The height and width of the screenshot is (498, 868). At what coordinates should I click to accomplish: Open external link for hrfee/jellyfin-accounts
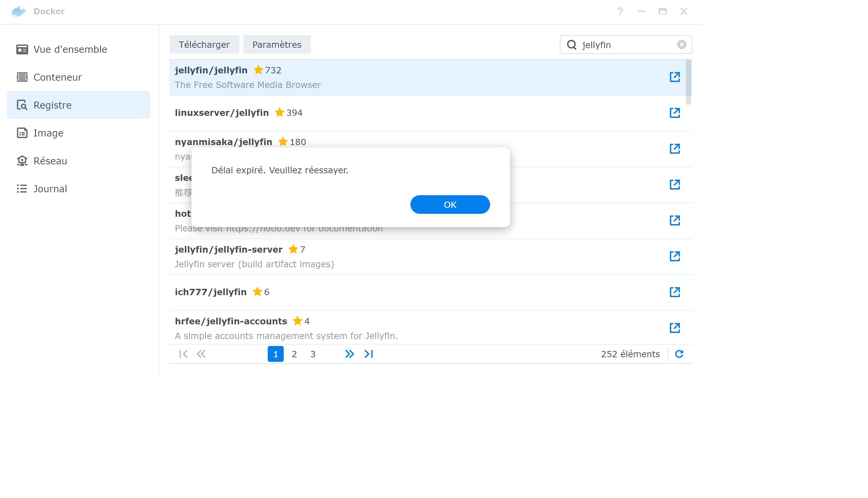pos(675,328)
